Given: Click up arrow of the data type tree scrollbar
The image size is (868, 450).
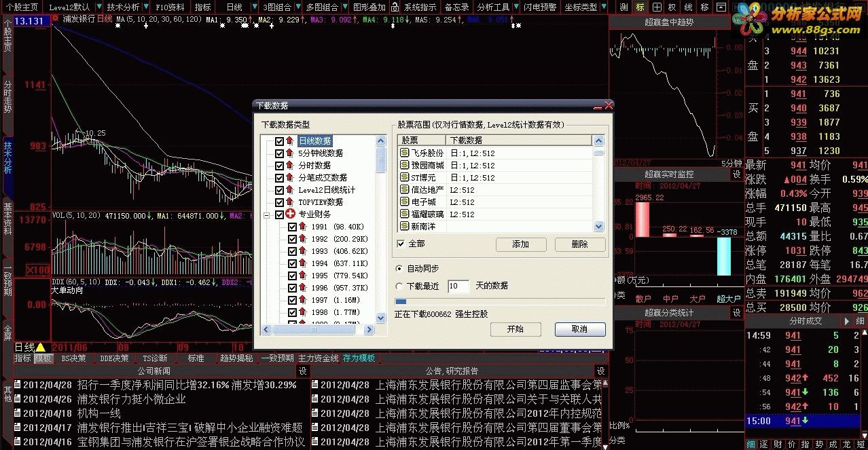Looking at the screenshot, I should [380, 140].
